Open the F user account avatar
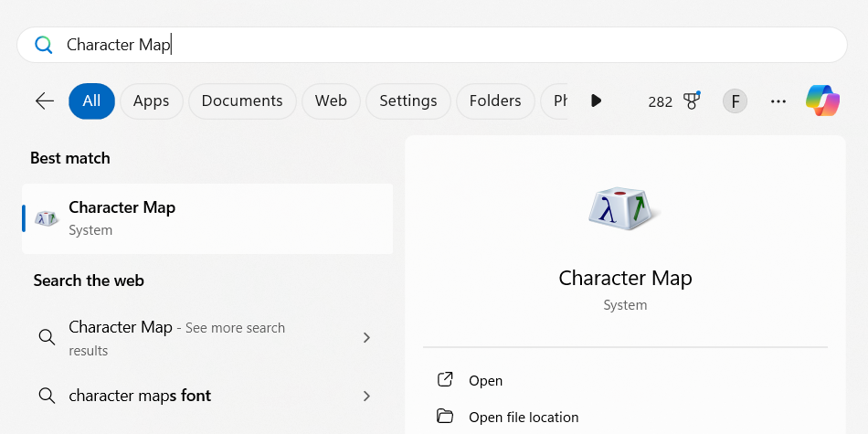This screenshot has width=868, height=434. [x=735, y=101]
